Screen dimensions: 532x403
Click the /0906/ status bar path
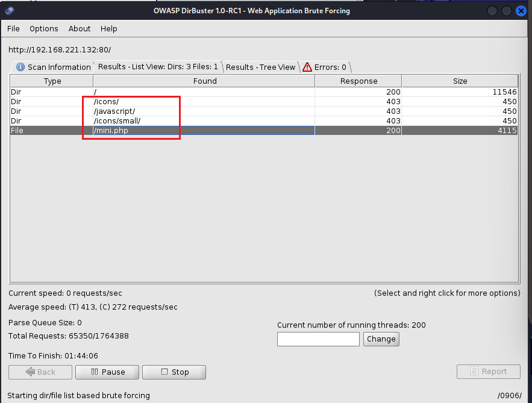coord(510,396)
